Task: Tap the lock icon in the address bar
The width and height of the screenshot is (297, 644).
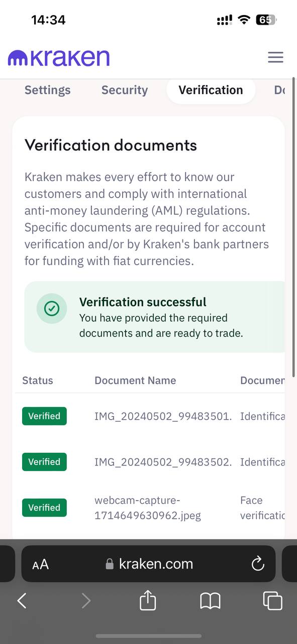Action: (x=110, y=564)
